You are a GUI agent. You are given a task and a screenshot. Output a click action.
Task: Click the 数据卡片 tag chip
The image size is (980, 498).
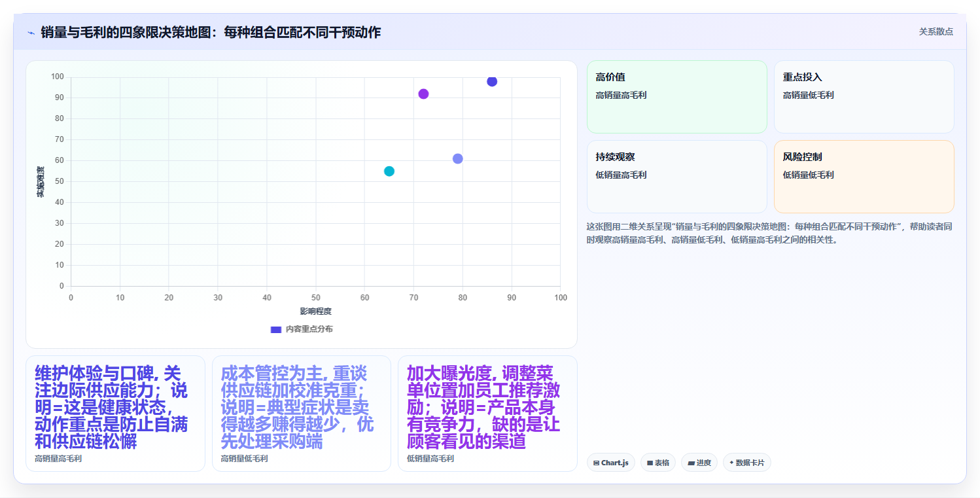[746, 463]
